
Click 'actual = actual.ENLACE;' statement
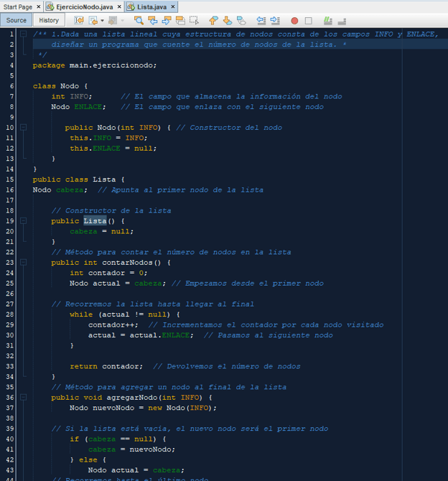141,335
